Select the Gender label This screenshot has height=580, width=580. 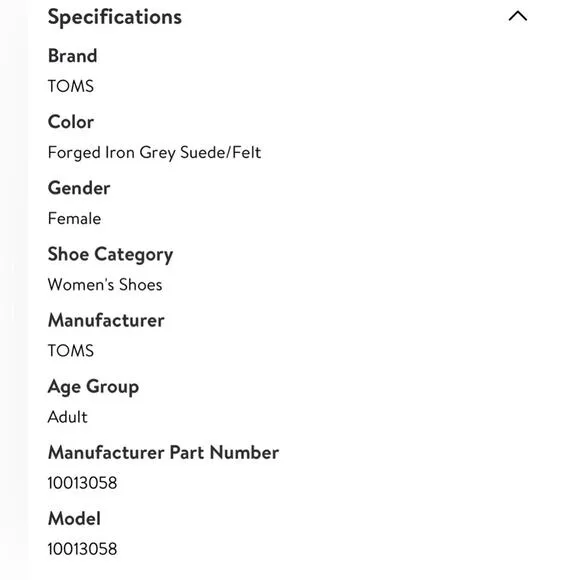pos(79,188)
